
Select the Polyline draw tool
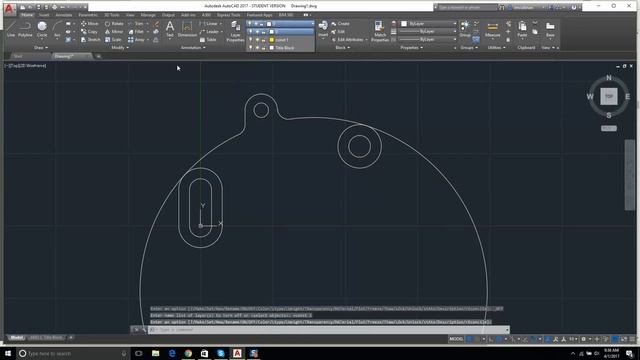pos(25,29)
